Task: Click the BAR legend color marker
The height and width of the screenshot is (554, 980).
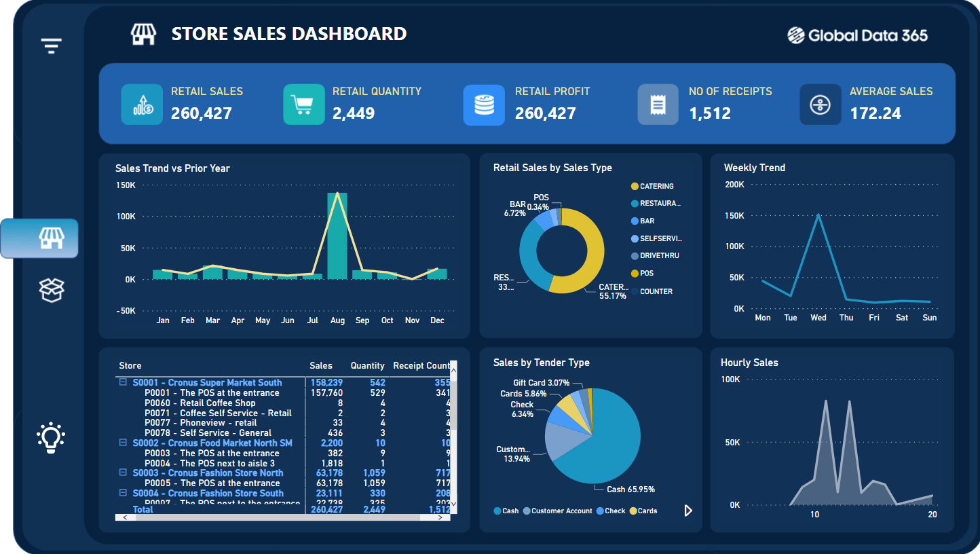Action: click(635, 221)
